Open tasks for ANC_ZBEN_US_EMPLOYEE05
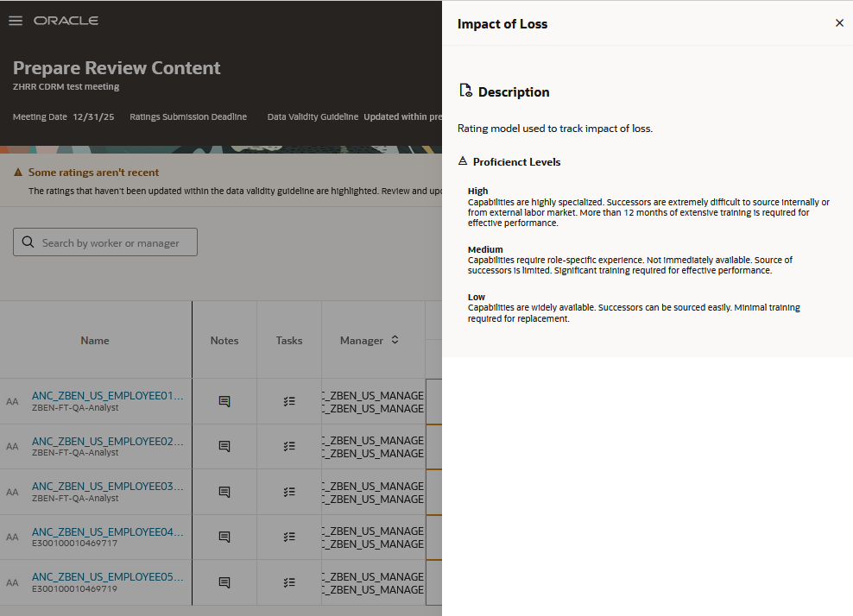The image size is (853, 616). click(289, 583)
